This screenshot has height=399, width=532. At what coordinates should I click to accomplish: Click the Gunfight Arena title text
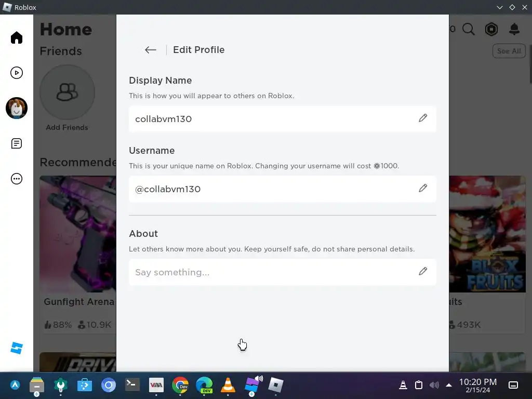click(79, 302)
